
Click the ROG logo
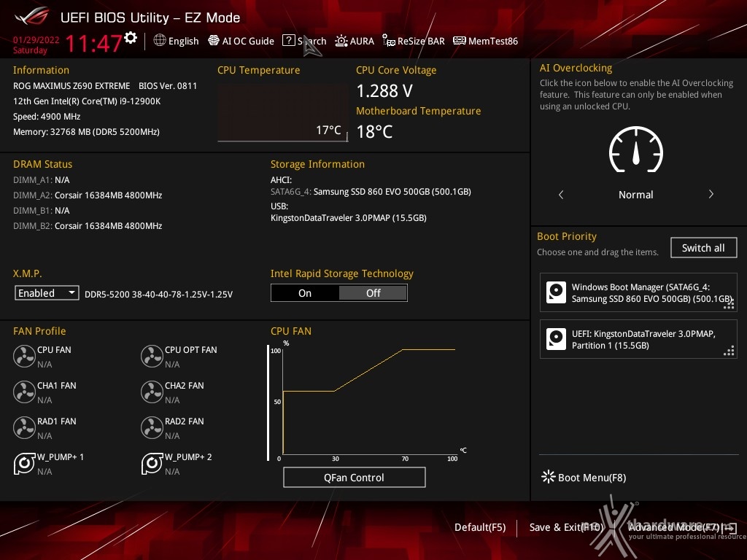32,17
